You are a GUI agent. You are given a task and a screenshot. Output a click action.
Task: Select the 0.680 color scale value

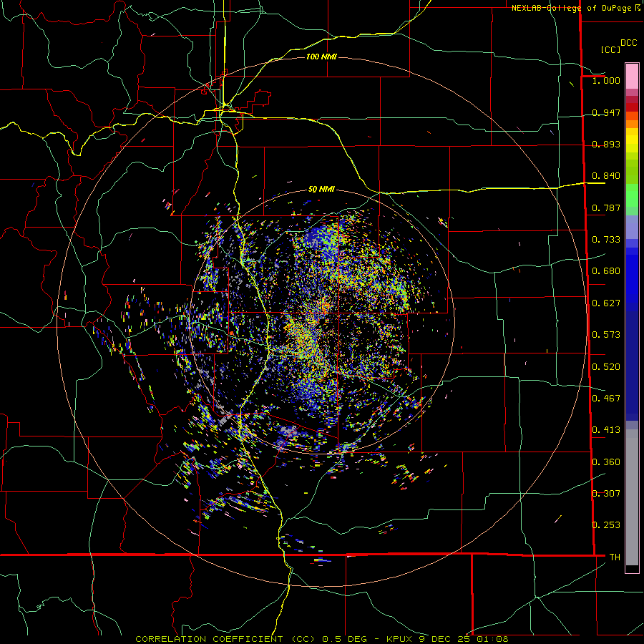click(x=606, y=271)
